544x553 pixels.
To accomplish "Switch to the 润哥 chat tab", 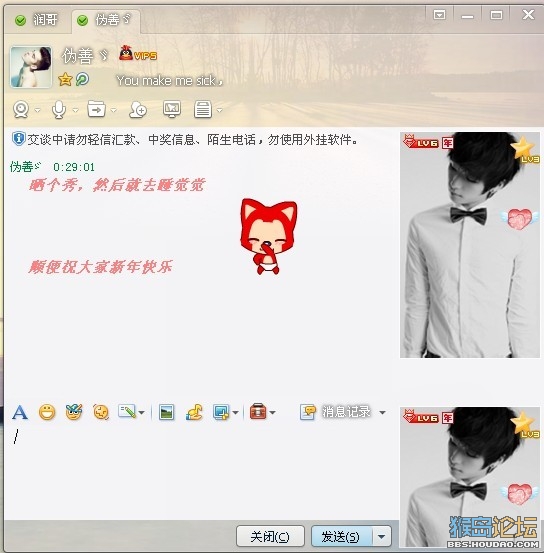I will [x=36, y=20].
